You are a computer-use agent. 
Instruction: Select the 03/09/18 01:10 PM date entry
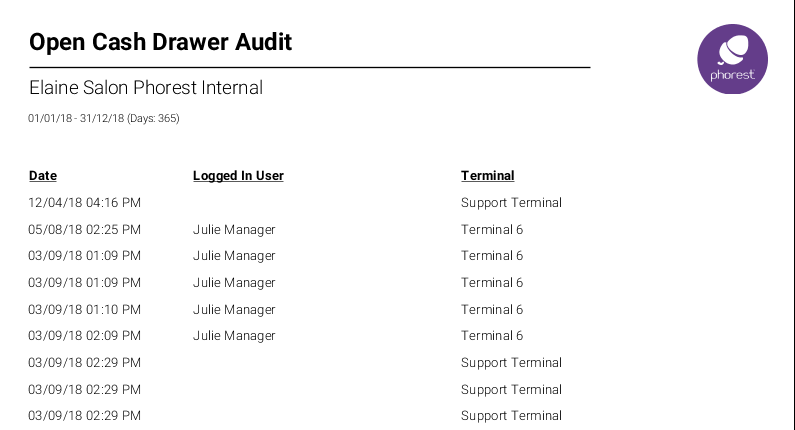[x=85, y=310]
